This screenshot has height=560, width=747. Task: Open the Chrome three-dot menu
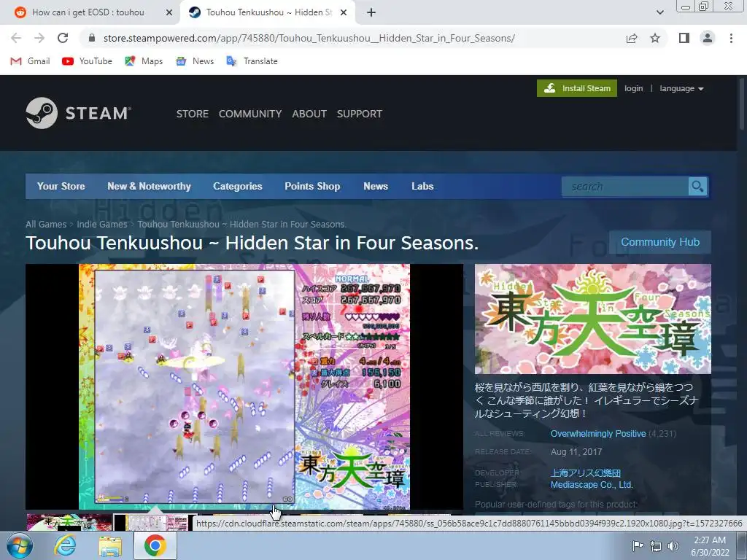pos(731,38)
